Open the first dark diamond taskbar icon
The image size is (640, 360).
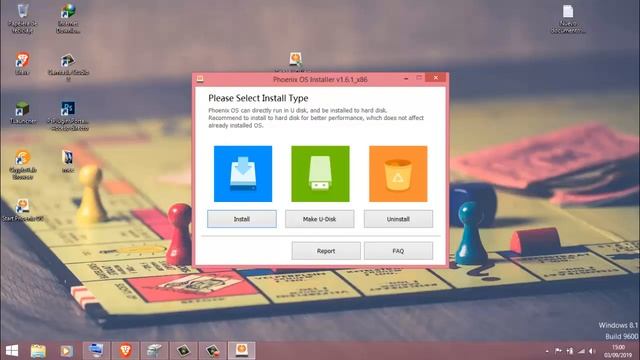click(x=183, y=351)
